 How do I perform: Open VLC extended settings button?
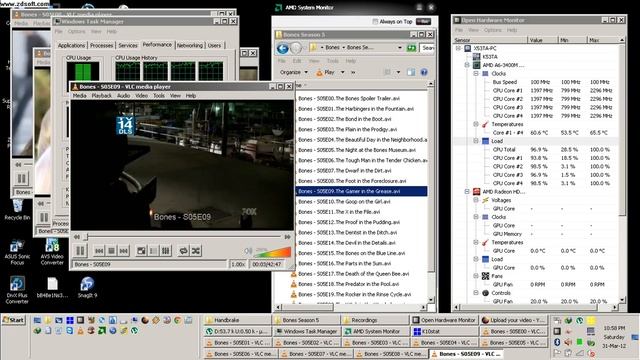(165, 251)
